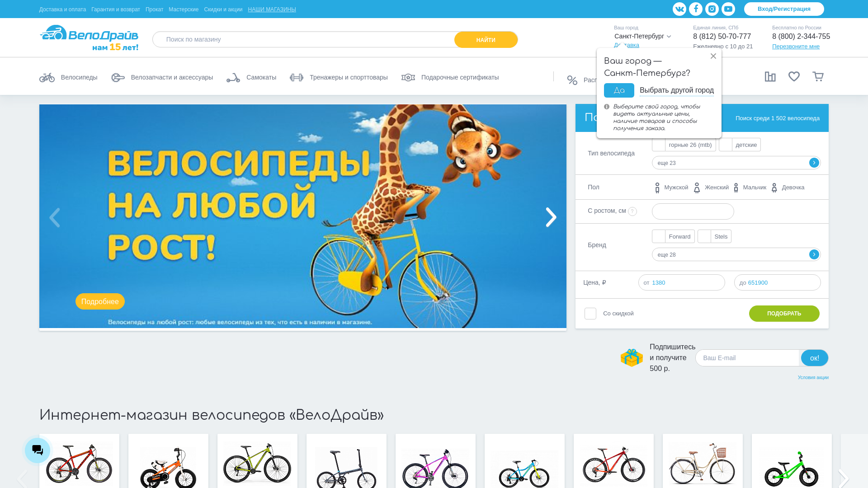
Task: Focus the store search field
Action: 304,39
